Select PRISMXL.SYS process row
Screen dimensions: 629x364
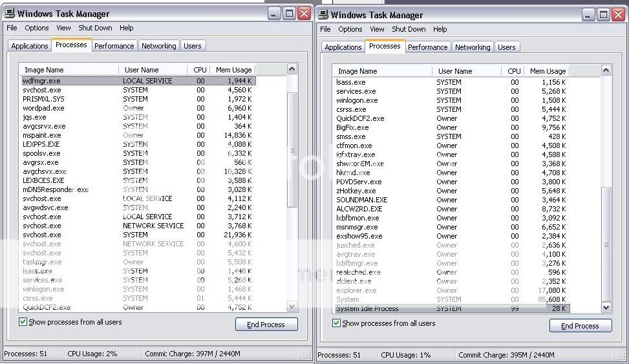pos(138,99)
